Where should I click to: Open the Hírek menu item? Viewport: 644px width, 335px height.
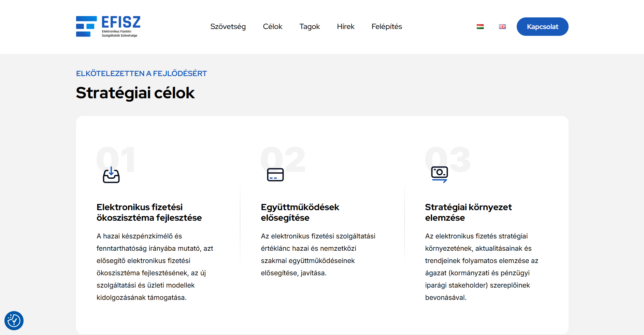coord(346,27)
